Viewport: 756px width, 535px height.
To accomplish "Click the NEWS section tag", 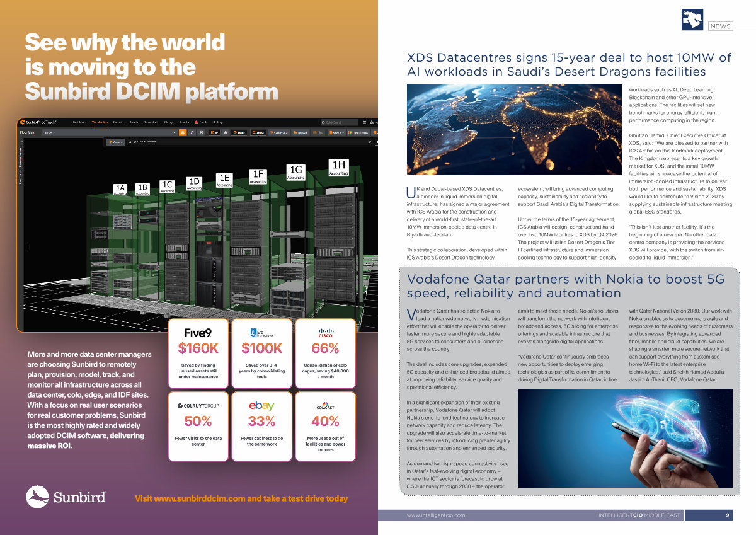I will 720,26.
